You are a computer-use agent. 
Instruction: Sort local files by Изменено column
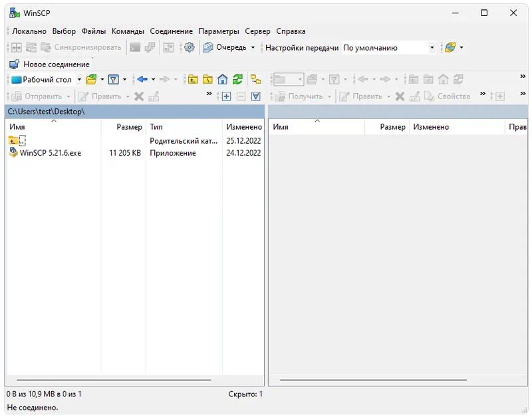coord(243,127)
